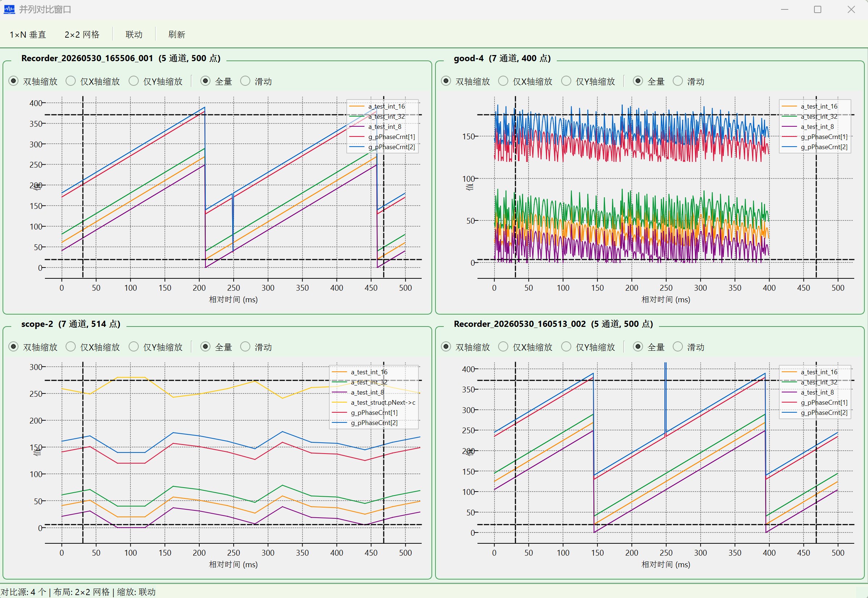
Task: Select 仅Y轴缩放 in the scope-2 panel
Action: (x=156, y=347)
